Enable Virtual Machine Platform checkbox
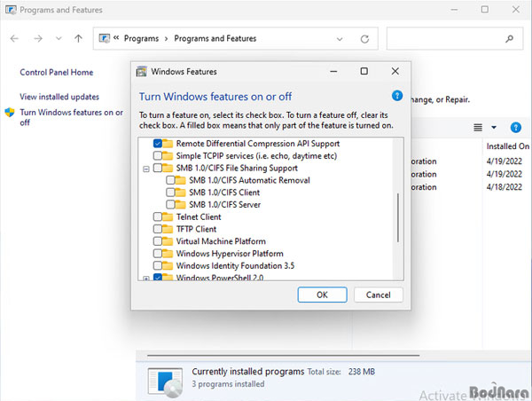This screenshot has width=532, height=401. tap(158, 241)
